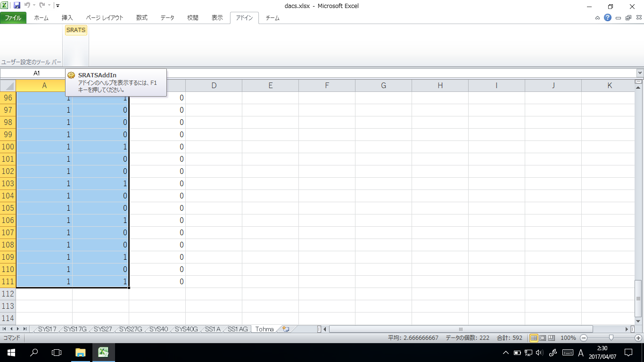Image resolution: width=644 pixels, height=362 pixels.
Task: Switch to Normal view in status bar
Action: tap(534, 338)
